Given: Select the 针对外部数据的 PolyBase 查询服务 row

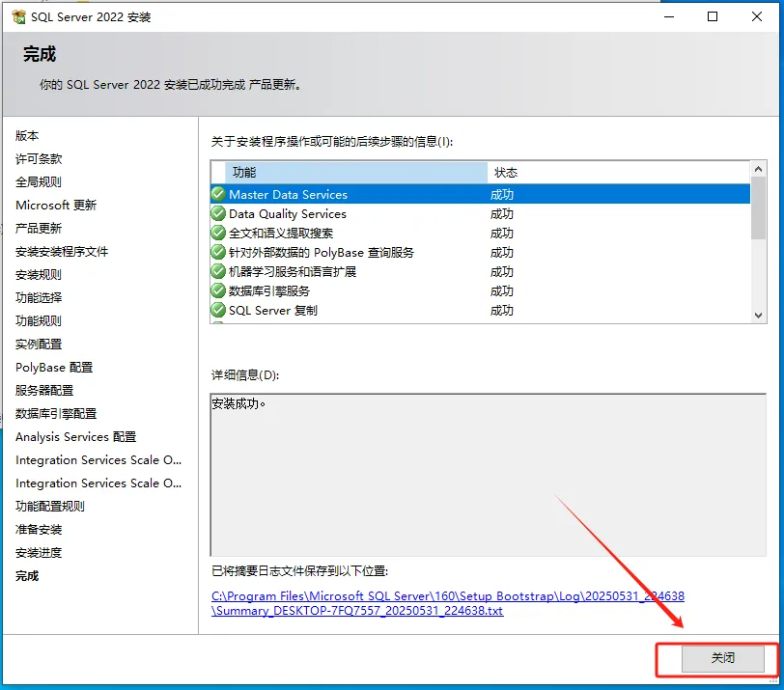Looking at the screenshot, I should click(x=480, y=252).
